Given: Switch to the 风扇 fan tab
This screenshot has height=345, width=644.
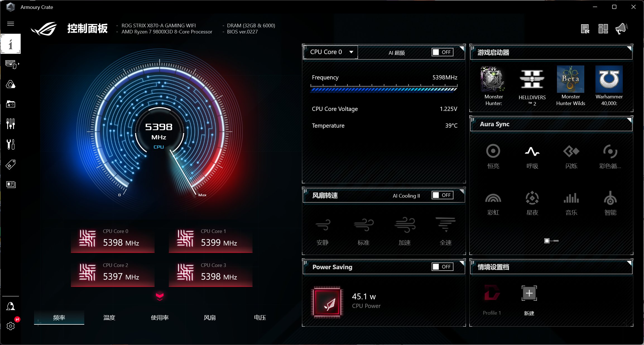Looking at the screenshot, I should pyautogui.click(x=210, y=317).
